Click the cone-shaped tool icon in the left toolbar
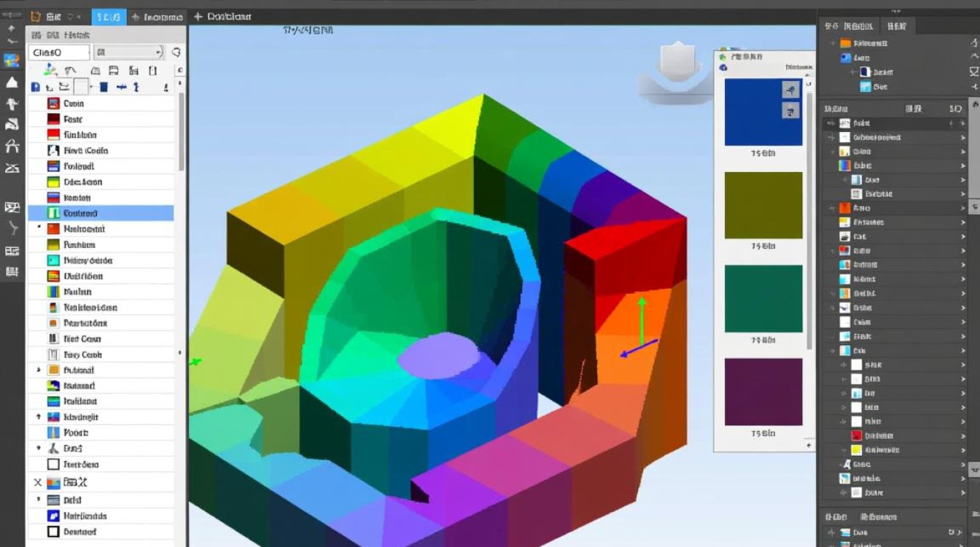Image resolution: width=980 pixels, height=547 pixels. point(12,82)
